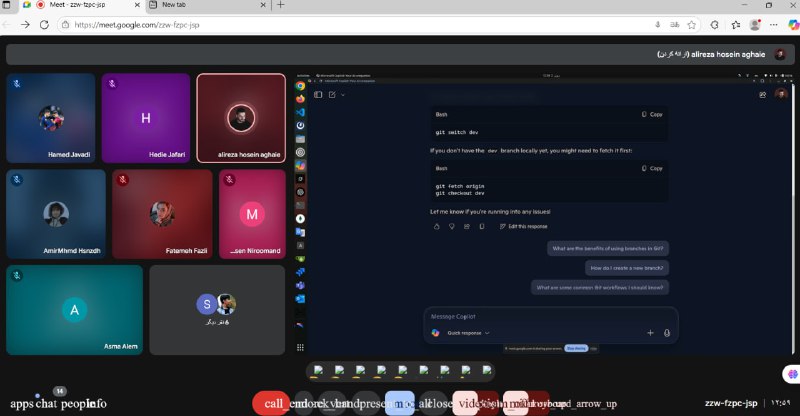Viewport: 800px width, 416px height.
Task: Open the Edge extensions menu
Action: tap(714, 25)
